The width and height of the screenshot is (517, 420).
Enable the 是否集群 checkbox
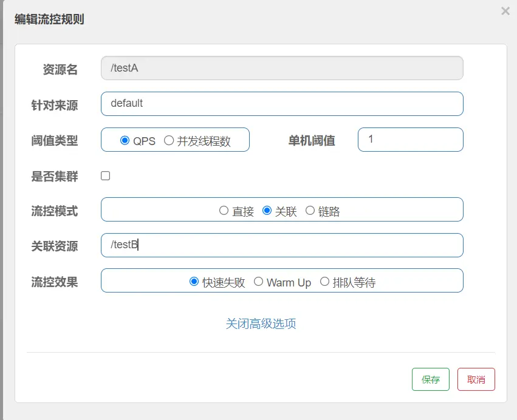click(106, 175)
